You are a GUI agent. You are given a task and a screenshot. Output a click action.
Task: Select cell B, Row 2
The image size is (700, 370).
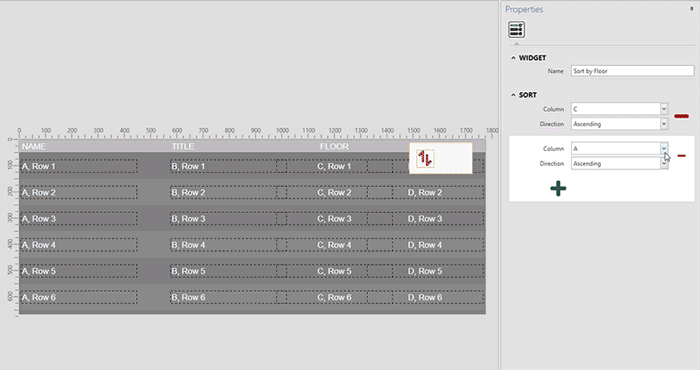(x=228, y=193)
